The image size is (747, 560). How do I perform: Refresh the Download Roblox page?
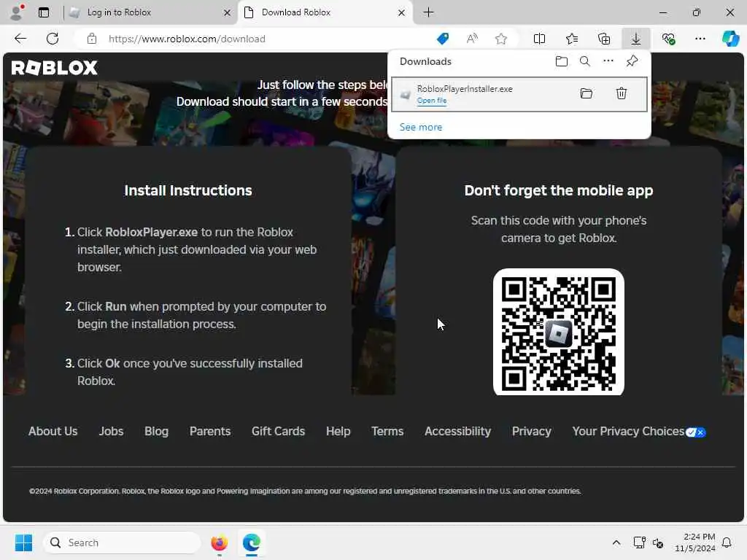coord(53,39)
